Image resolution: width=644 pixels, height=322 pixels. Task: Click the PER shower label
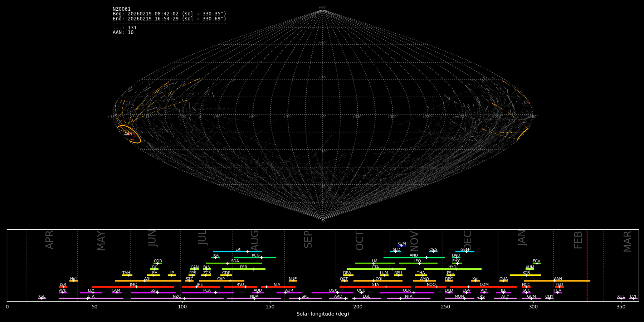click(x=244, y=267)
